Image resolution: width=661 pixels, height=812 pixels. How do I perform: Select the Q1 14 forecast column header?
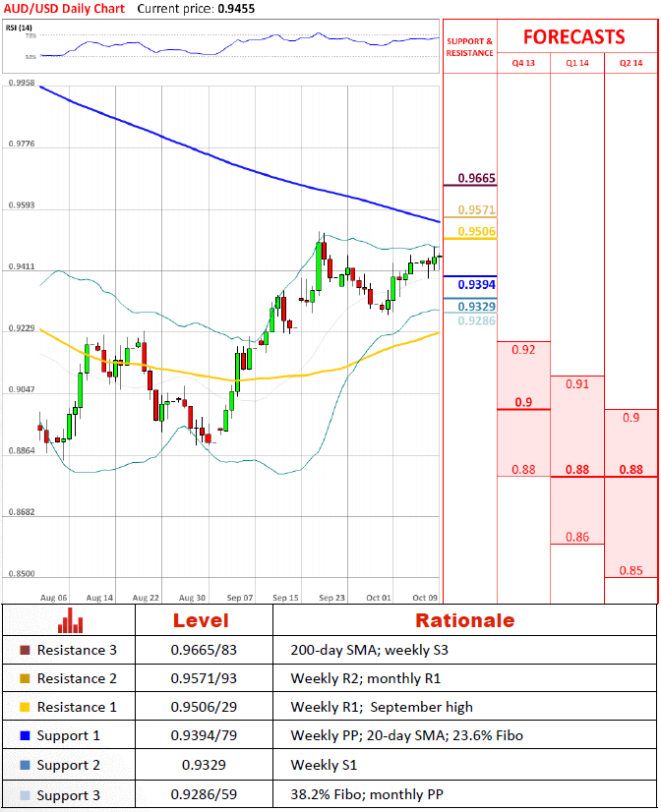click(x=577, y=62)
